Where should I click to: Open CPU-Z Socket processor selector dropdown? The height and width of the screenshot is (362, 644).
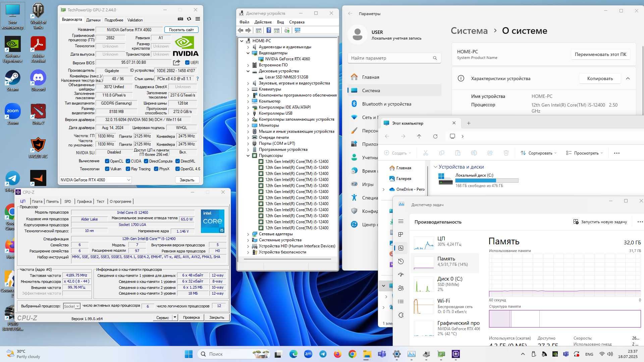[72, 306]
